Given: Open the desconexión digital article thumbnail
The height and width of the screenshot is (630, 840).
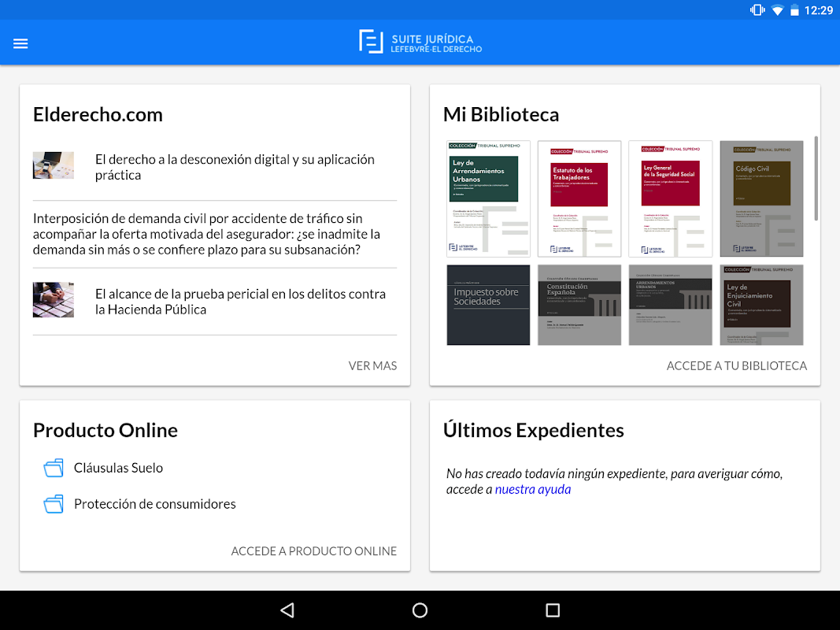Looking at the screenshot, I should pyautogui.click(x=53, y=165).
